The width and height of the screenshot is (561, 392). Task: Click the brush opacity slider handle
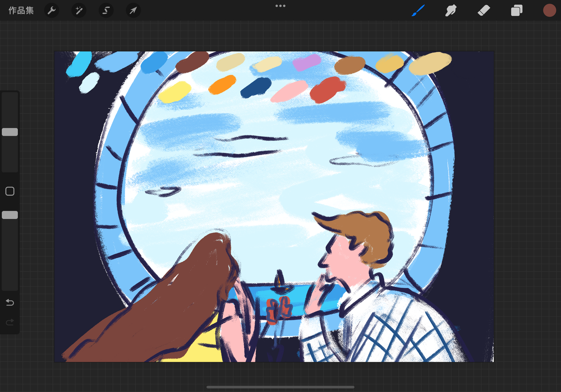(x=10, y=215)
